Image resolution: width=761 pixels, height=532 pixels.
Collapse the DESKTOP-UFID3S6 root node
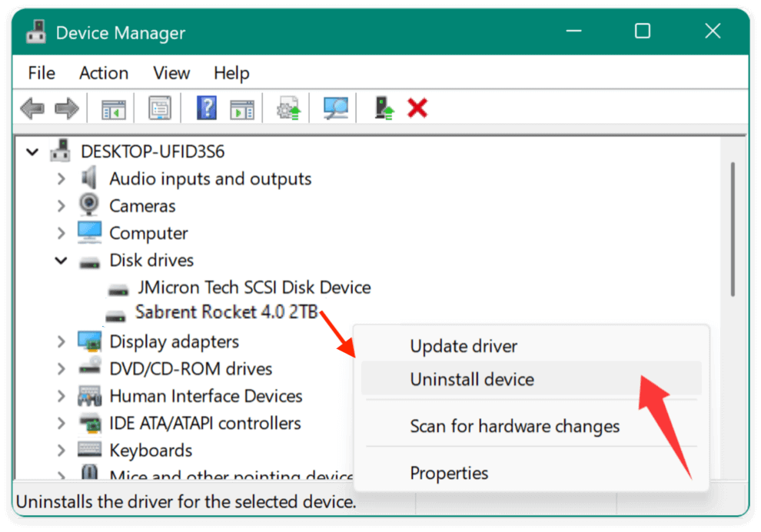pyautogui.click(x=32, y=151)
